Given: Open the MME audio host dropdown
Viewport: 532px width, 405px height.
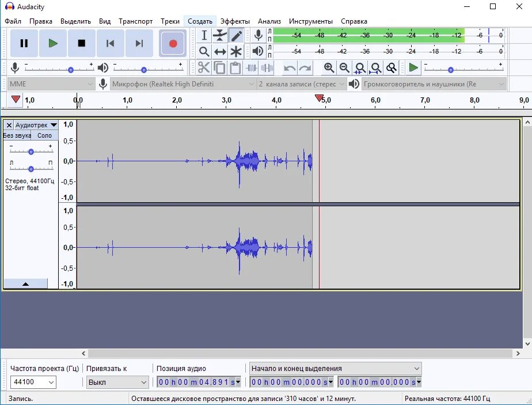Looking at the screenshot, I should click(51, 84).
